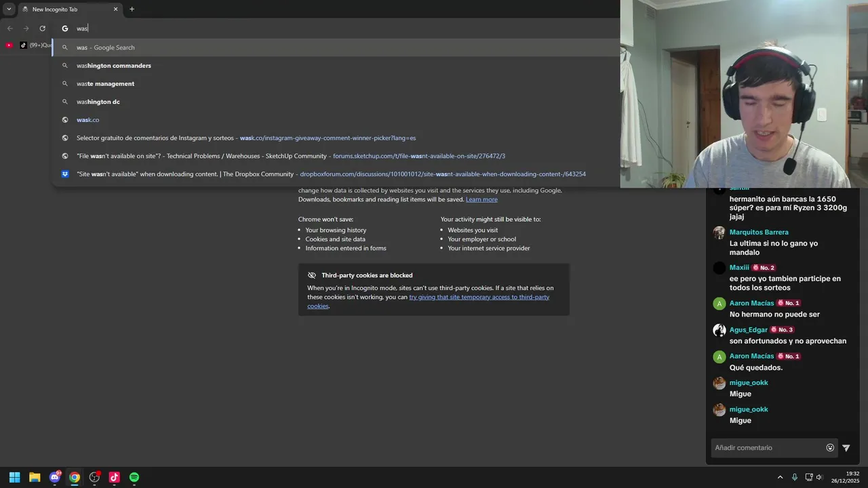Click the blocked cookies eye icon
The image size is (868, 488).
[312, 275]
